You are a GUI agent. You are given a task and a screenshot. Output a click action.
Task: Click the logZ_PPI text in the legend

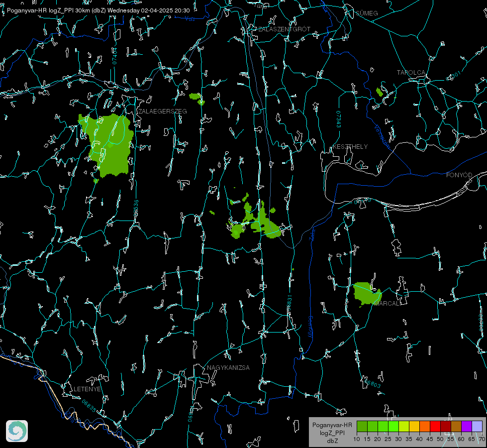(332, 433)
